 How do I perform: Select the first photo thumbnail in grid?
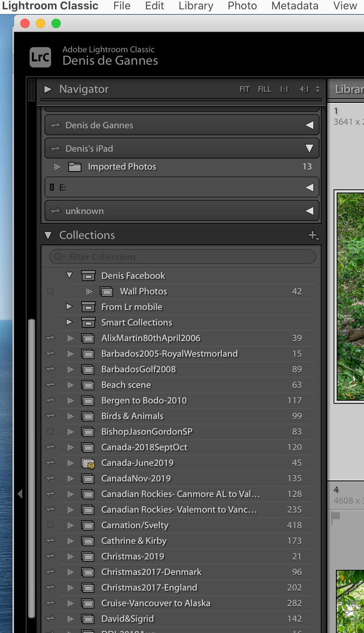pyautogui.click(x=350, y=296)
